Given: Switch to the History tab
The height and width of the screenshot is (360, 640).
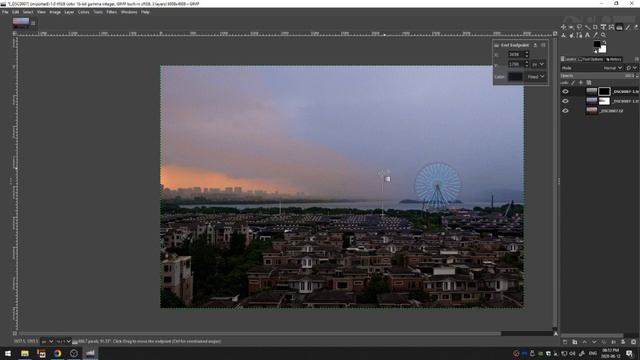Looking at the screenshot, I should (x=613, y=59).
